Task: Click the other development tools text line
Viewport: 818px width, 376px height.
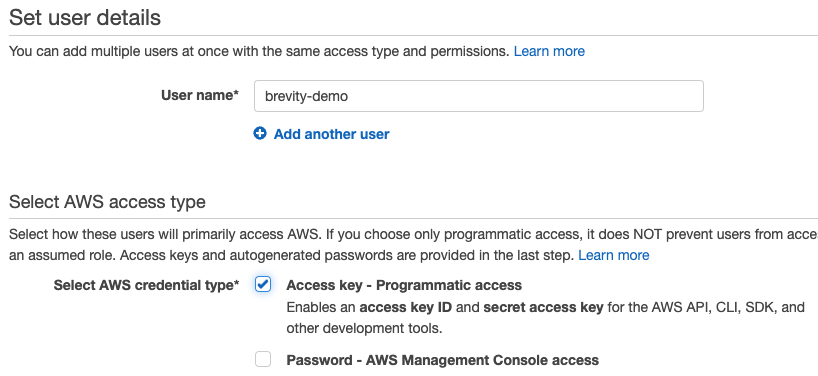Action: [364, 329]
